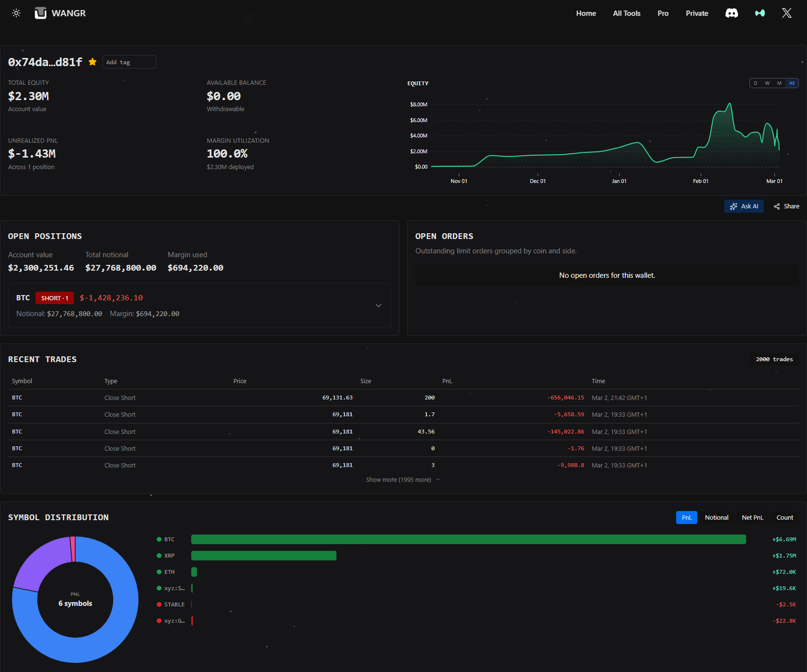807x672 pixels.
Task: Open the Discord link icon
Action: [731, 13]
